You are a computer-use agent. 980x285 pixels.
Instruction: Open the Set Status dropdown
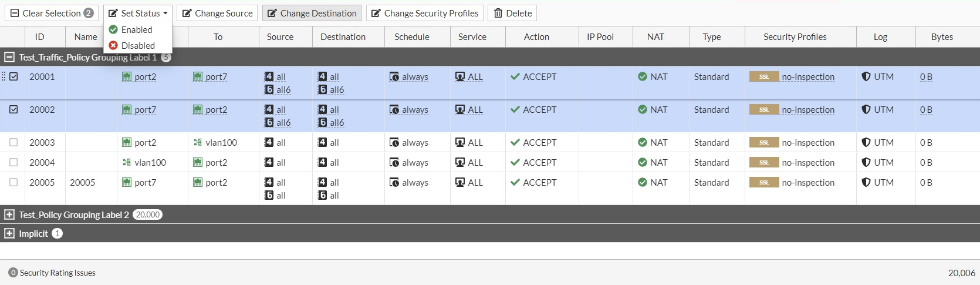pyautogui.click(x=138, y=14)
